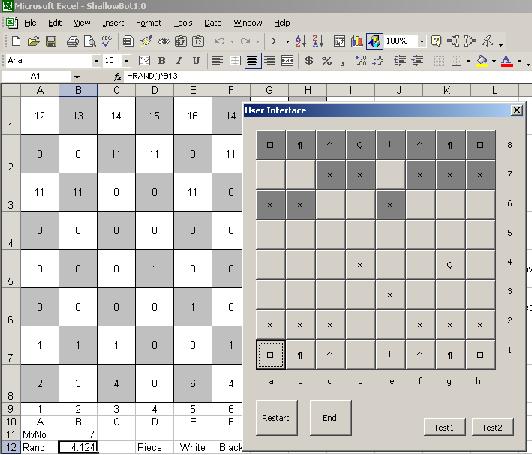Sort descending with the Z-A icon

318,41
